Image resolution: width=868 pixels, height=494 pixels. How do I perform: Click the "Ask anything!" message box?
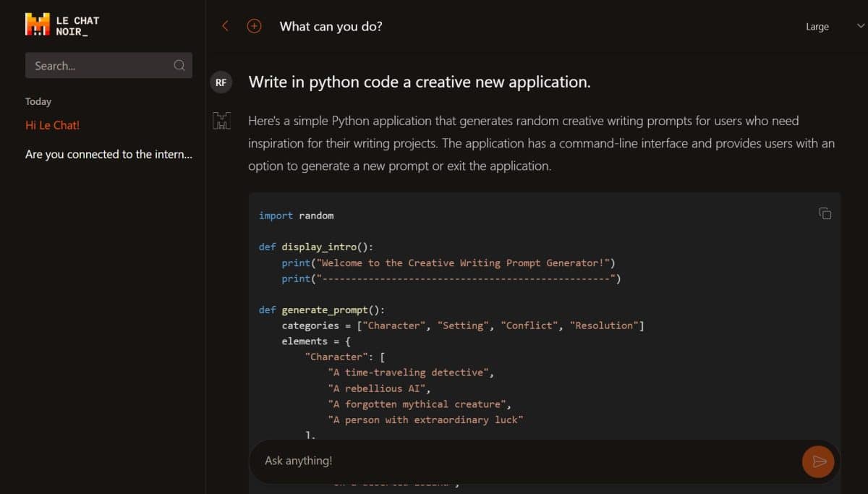coord(521,461)
